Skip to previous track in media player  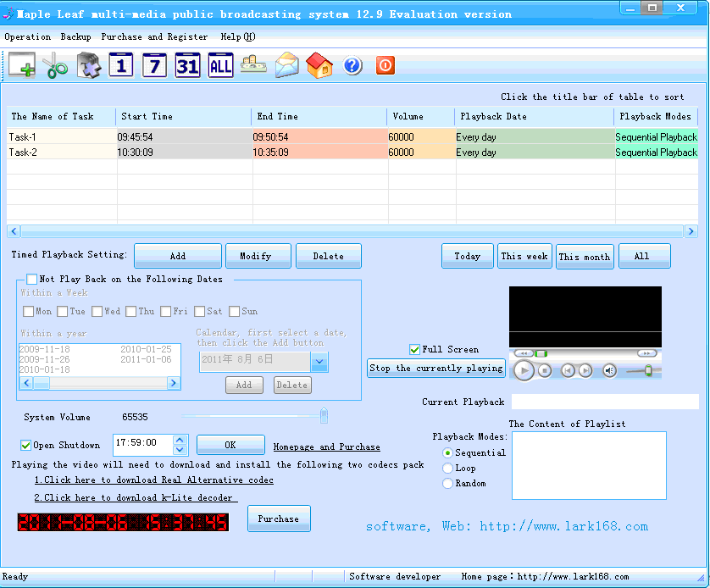(x=568, y=371)
